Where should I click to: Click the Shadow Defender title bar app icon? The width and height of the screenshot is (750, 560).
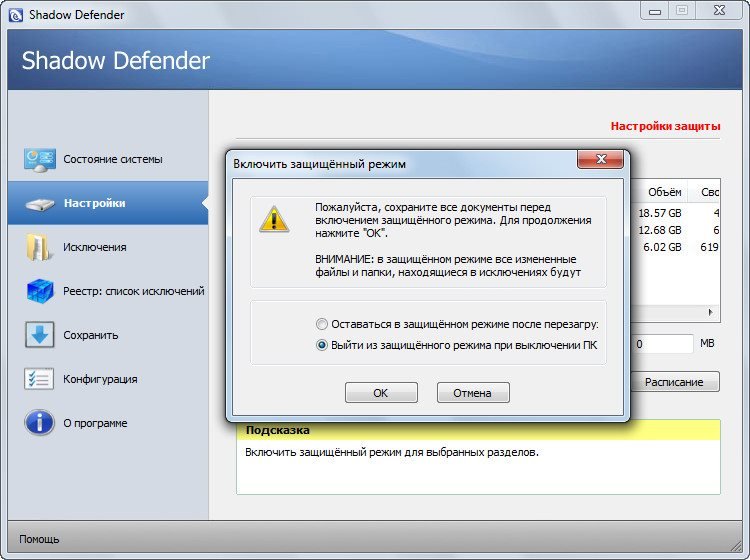coord(16,15)
